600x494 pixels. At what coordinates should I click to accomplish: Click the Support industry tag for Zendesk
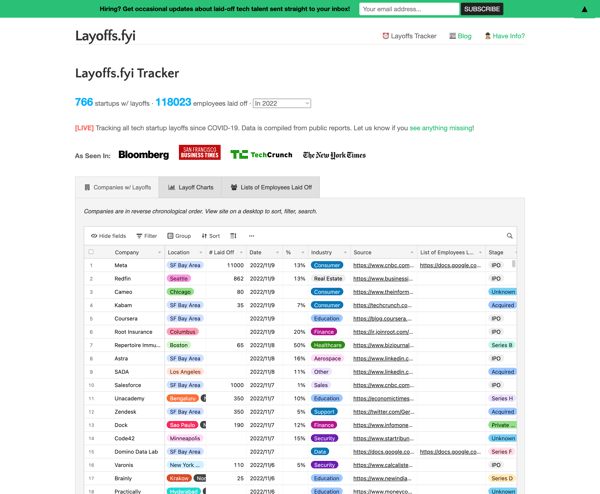(x=324, y=412)
